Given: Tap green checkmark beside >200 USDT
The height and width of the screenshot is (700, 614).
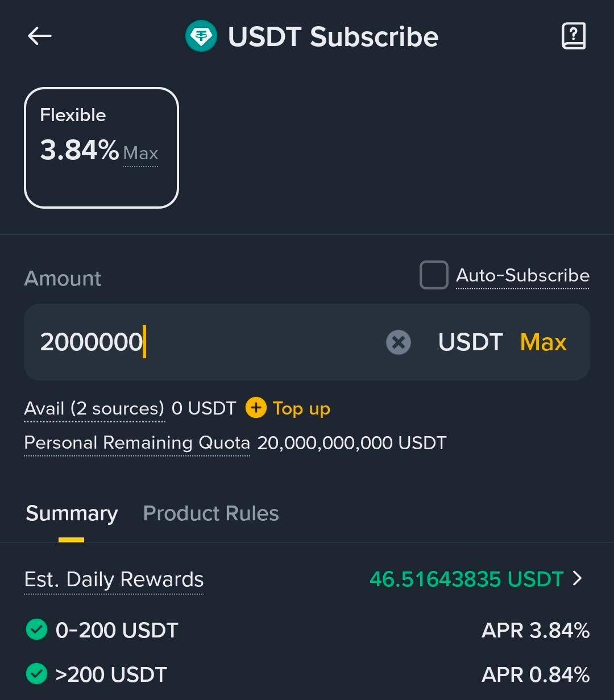Looking at the screenshot, I should 37,674.
